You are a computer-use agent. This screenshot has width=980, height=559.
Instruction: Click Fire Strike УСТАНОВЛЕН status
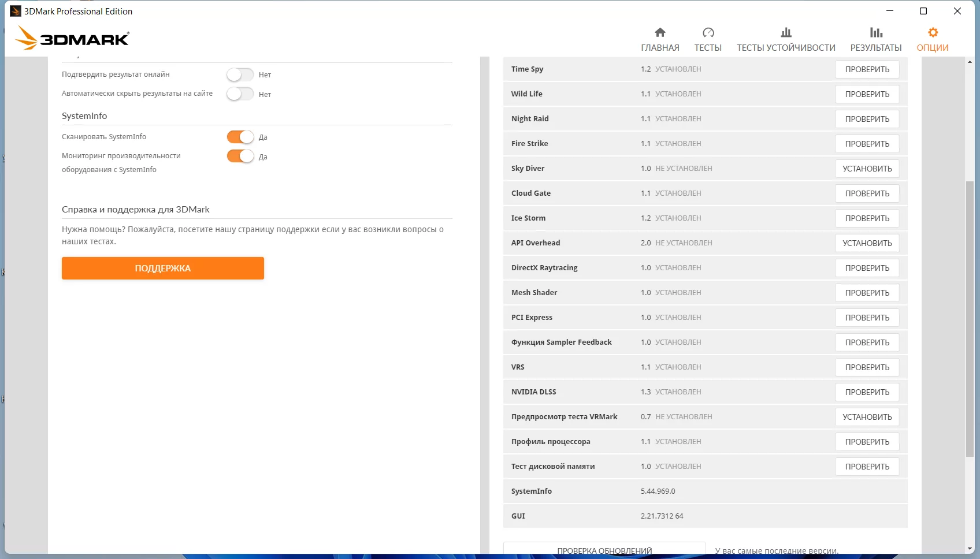click(x=678, y=144)
